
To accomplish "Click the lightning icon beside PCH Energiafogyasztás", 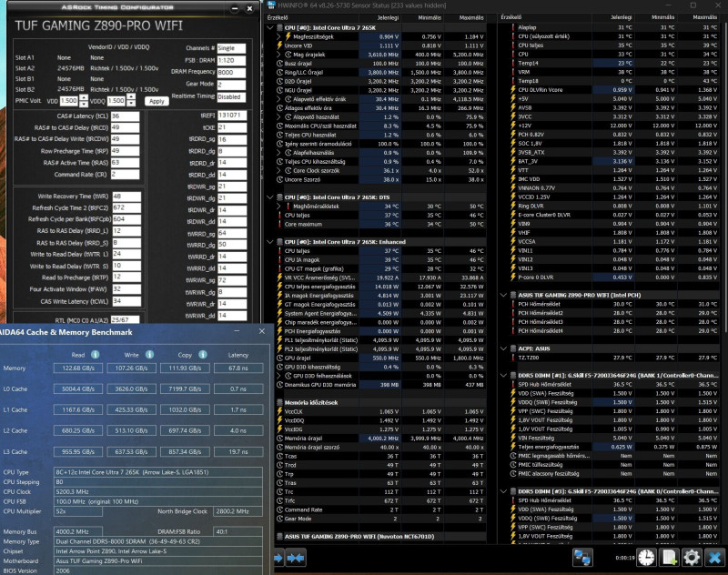I will [279, 331].
